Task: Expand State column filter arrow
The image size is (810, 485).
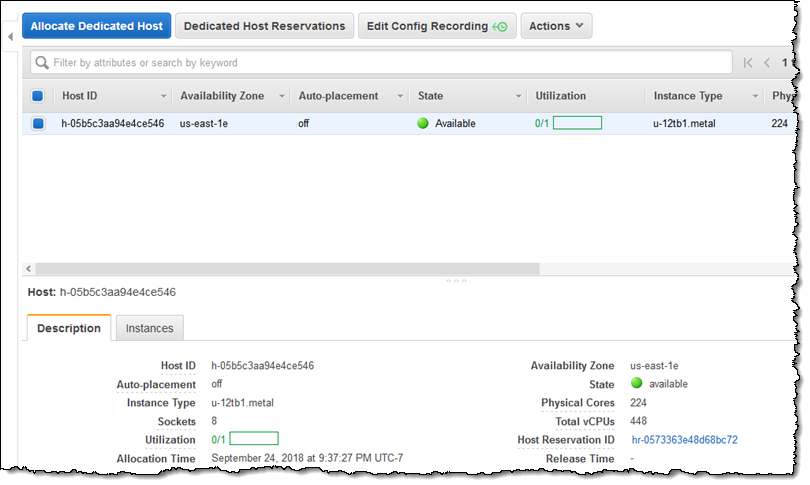Action: click(x=519, y=96)
